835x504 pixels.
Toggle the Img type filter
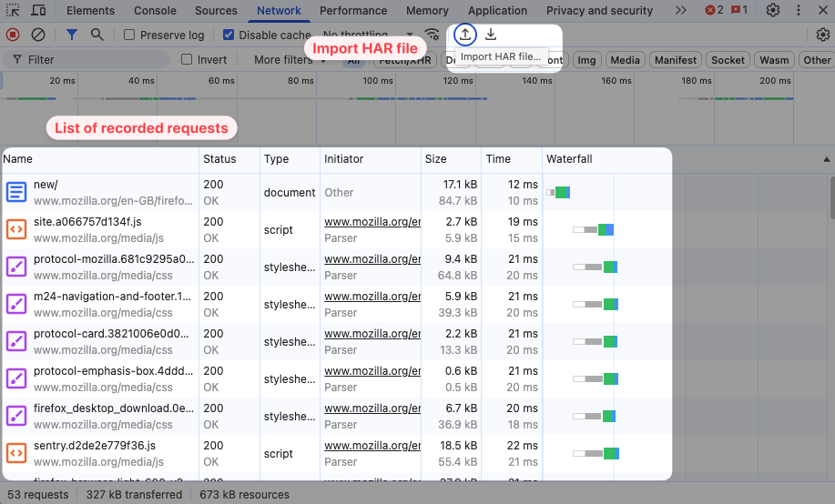[586, 60]
